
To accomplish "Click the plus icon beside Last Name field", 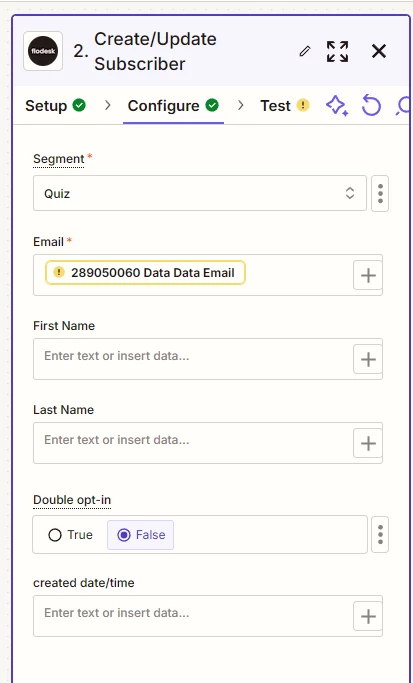I will 368,443.
